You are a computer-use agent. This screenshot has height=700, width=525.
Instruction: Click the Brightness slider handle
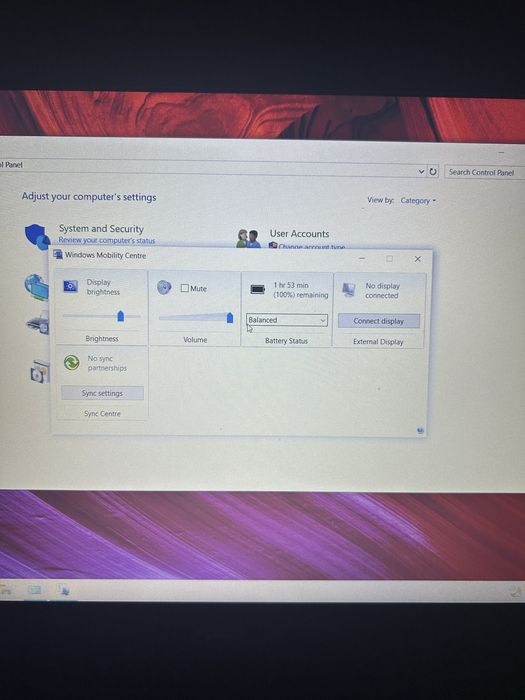click(x=121, y=316)
